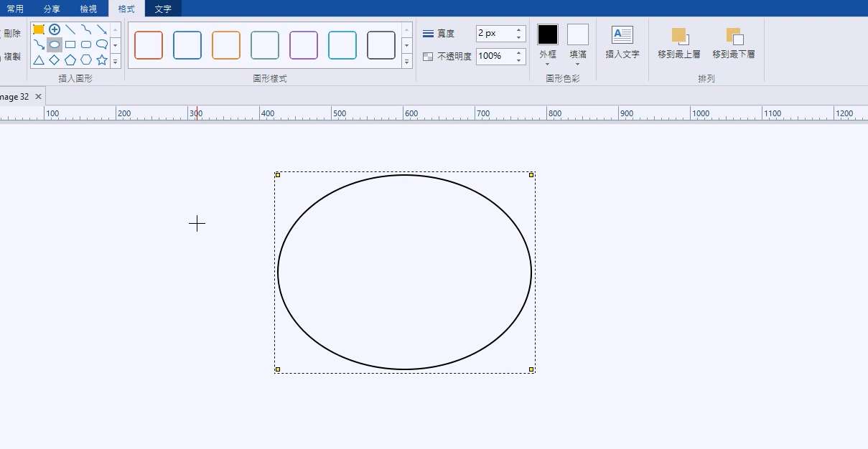Select the diamond shape
The width and height of the screenshot is (868, 449).
click(x=55, y=60)
